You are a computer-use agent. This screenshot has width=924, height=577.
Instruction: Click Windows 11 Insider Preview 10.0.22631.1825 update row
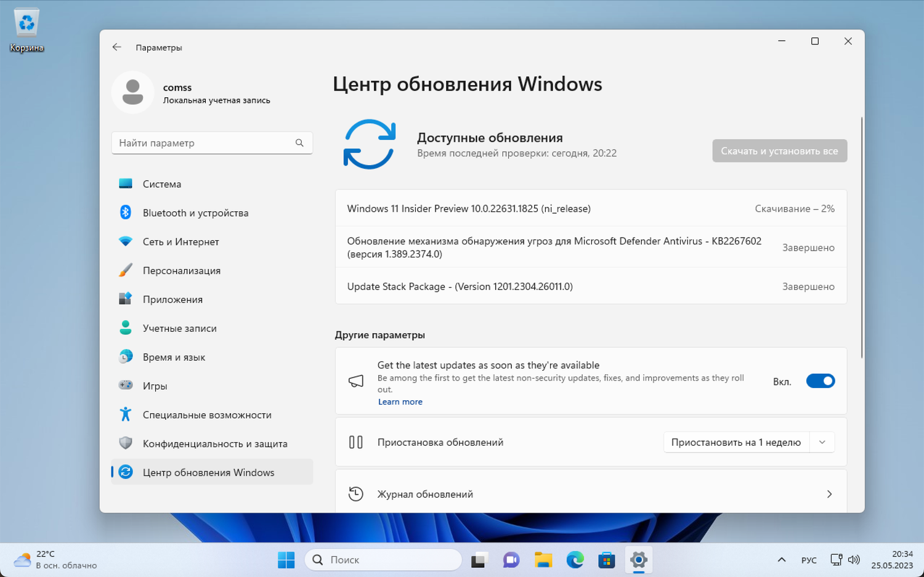pos(591,209)
